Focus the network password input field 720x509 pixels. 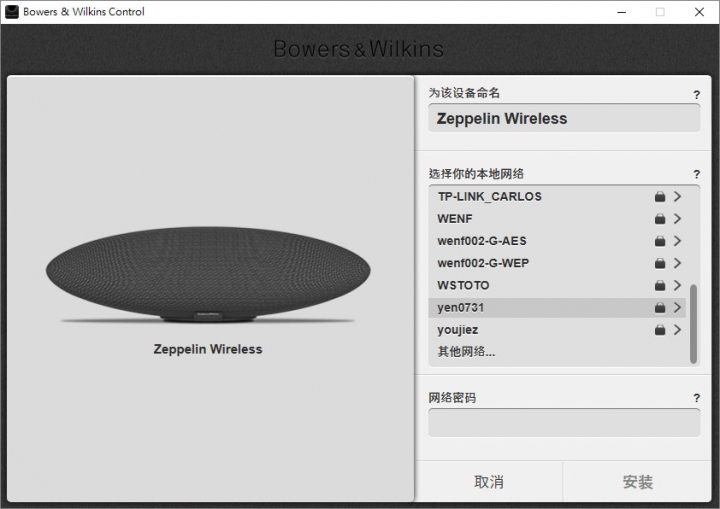(564, 423)
